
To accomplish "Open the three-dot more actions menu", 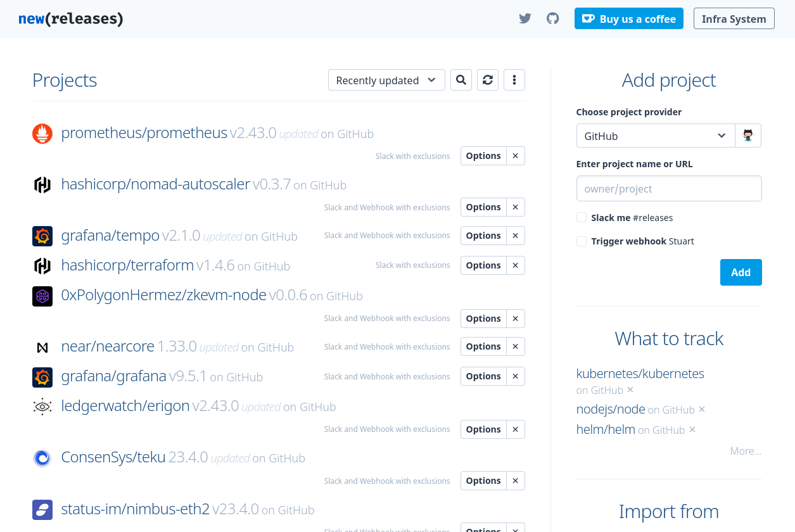I will point(514,80).
